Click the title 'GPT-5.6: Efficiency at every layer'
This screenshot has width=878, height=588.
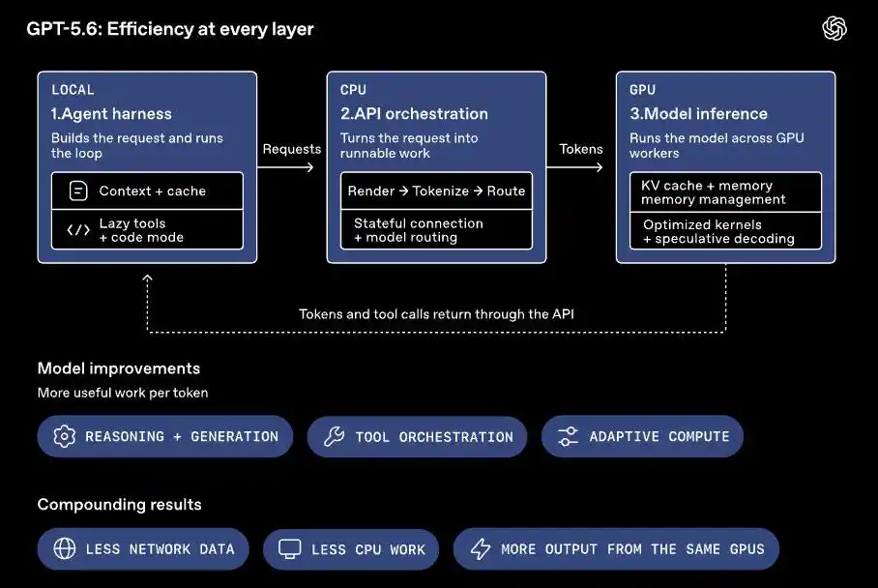169,29
